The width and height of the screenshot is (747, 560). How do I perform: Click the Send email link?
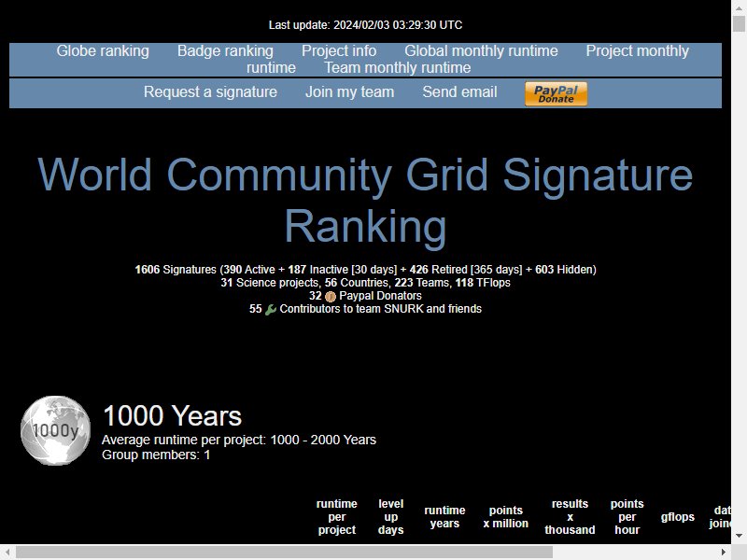(459, 91)
